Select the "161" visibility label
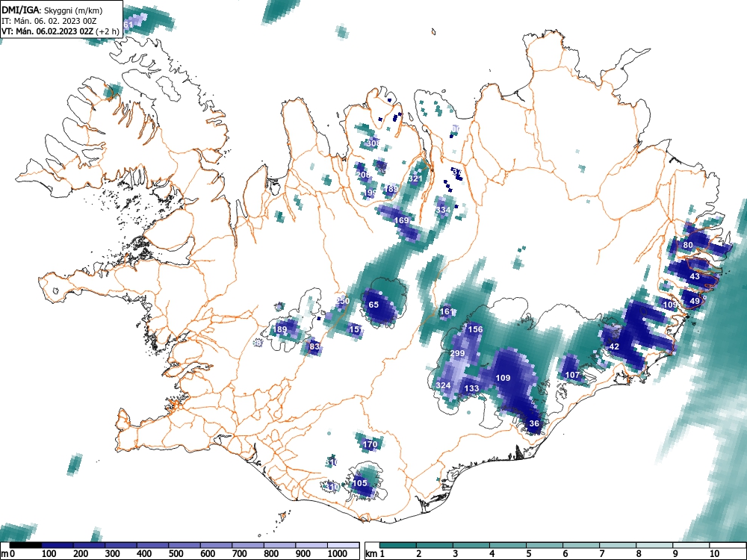Screen dimensions: 747x560 (447, 311)
